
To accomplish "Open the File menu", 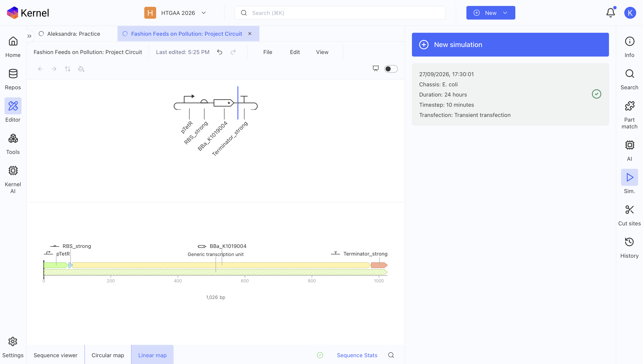I will coord(267,52).
